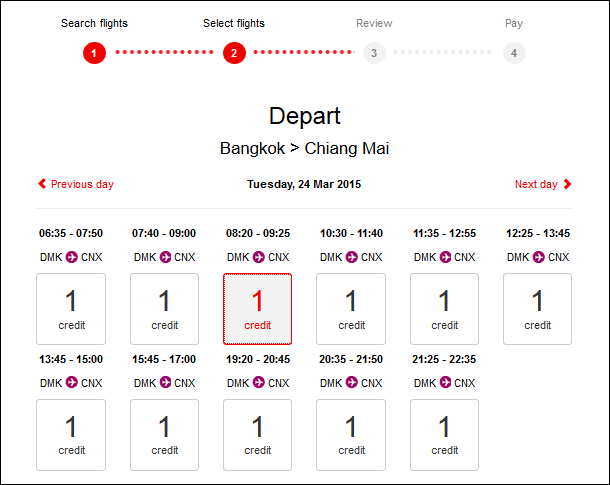Choose the 07:40 - 09:00 flight for 1 credit
This screenshot has height=485, width=610.
pos(165,309)
